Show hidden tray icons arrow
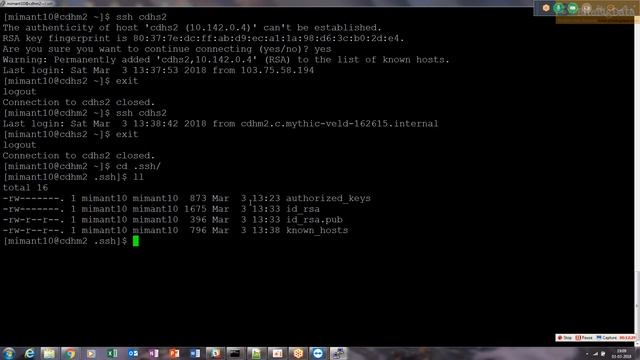 (x=587, y=354)
